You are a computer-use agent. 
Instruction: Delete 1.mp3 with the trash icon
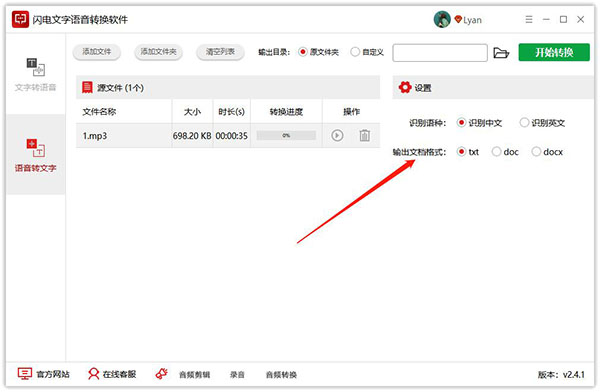click(x=365, y=136)
